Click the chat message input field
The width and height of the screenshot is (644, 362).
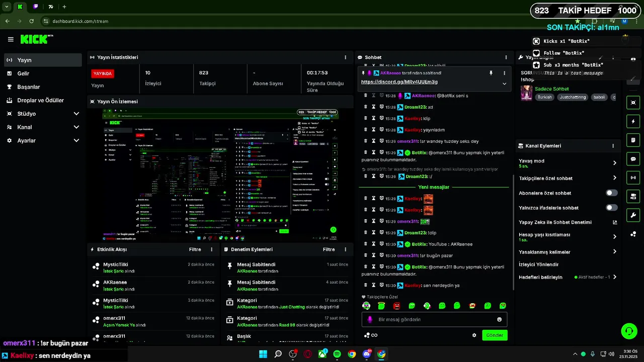[434, 319]
